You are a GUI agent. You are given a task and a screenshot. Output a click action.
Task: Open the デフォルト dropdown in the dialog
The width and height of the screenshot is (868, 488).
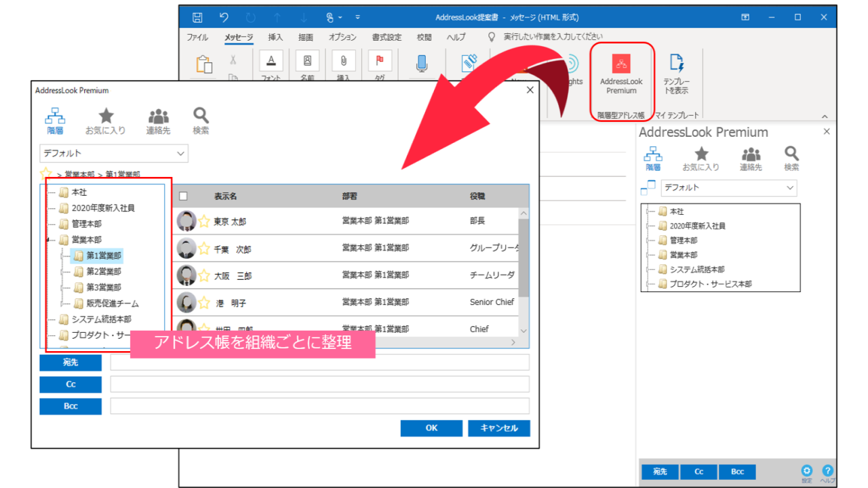pos(114,153)
